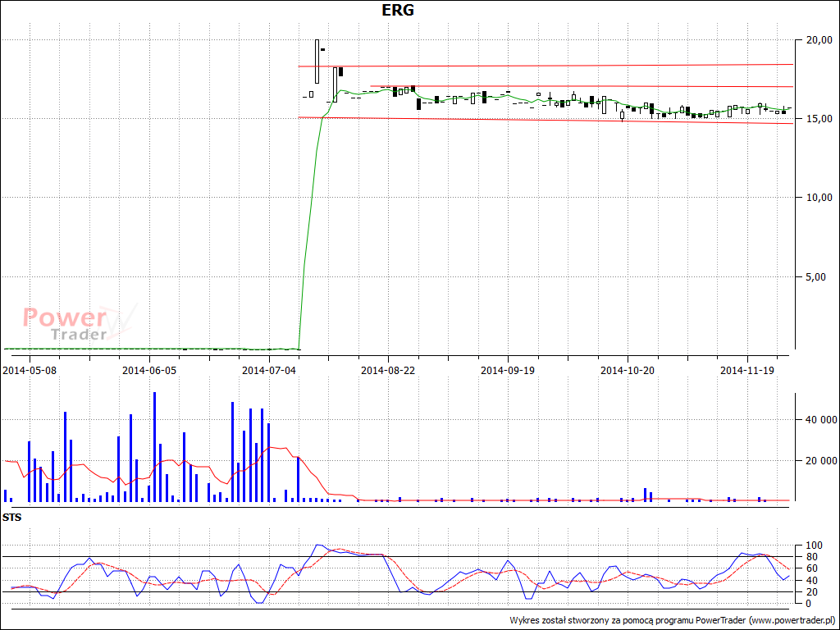
Task: Click the tall white candlestick reaching 20,00
Action: pyautogui.click(x=317, y=61)
